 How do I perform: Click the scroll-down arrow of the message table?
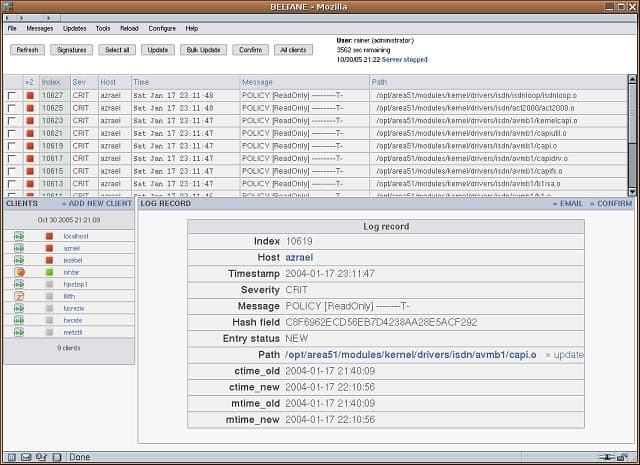coord(632,191)
